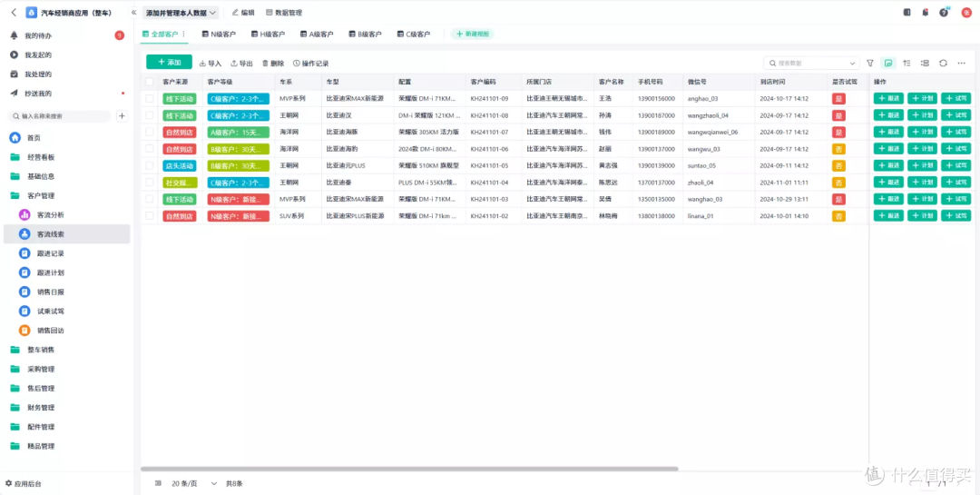
Task: Open the 销售回访 page
Action: click(50, 331)
